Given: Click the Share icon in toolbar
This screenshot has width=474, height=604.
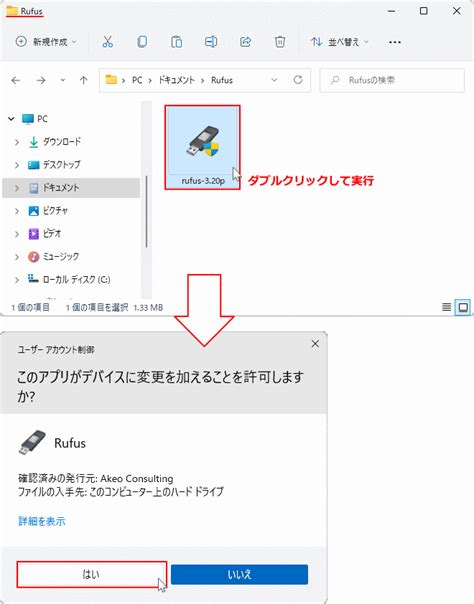Looking at the screenshot, I should [x=245, y=42].
